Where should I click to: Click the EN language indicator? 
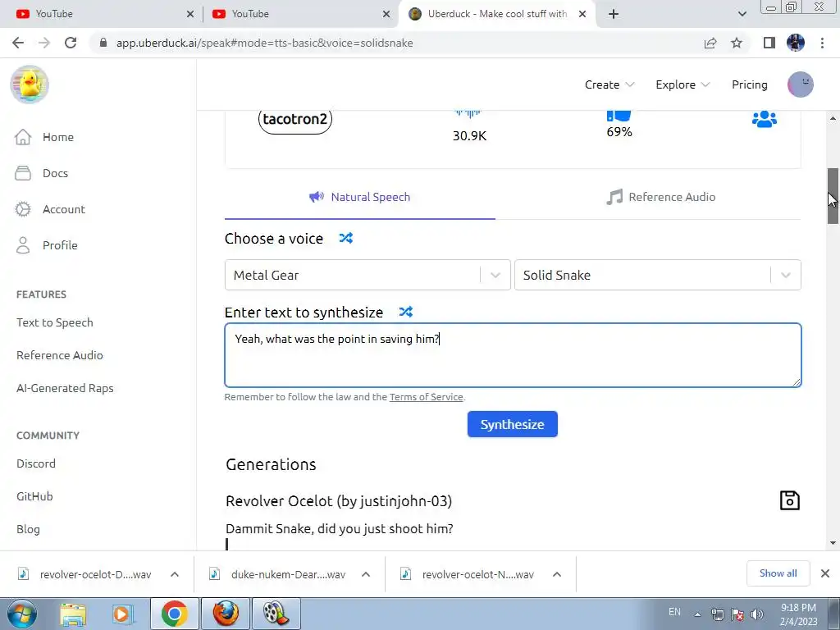click(674, 611)
